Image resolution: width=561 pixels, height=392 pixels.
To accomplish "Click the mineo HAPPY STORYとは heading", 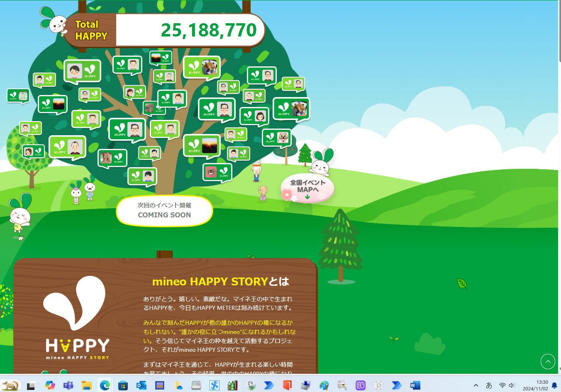I will (x=221, y=282).
